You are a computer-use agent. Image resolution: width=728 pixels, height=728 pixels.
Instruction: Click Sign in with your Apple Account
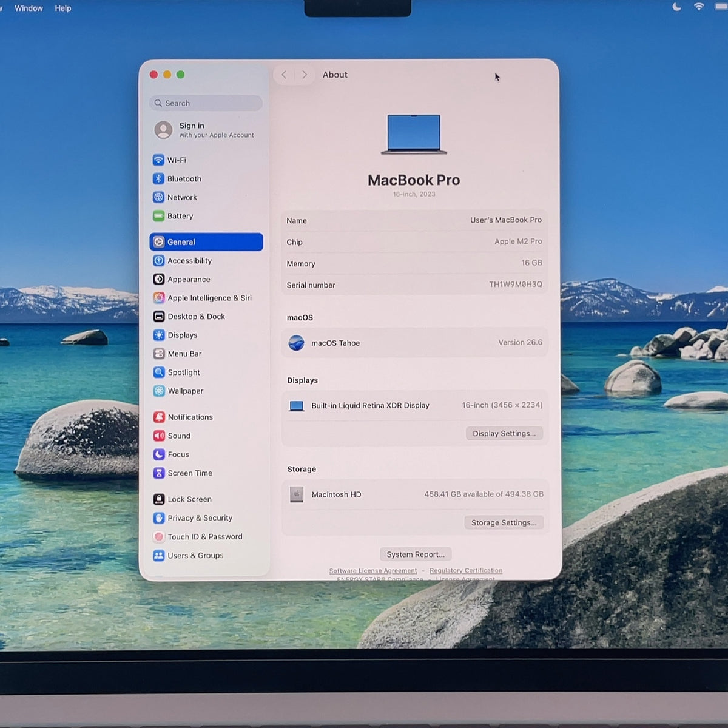205,130
